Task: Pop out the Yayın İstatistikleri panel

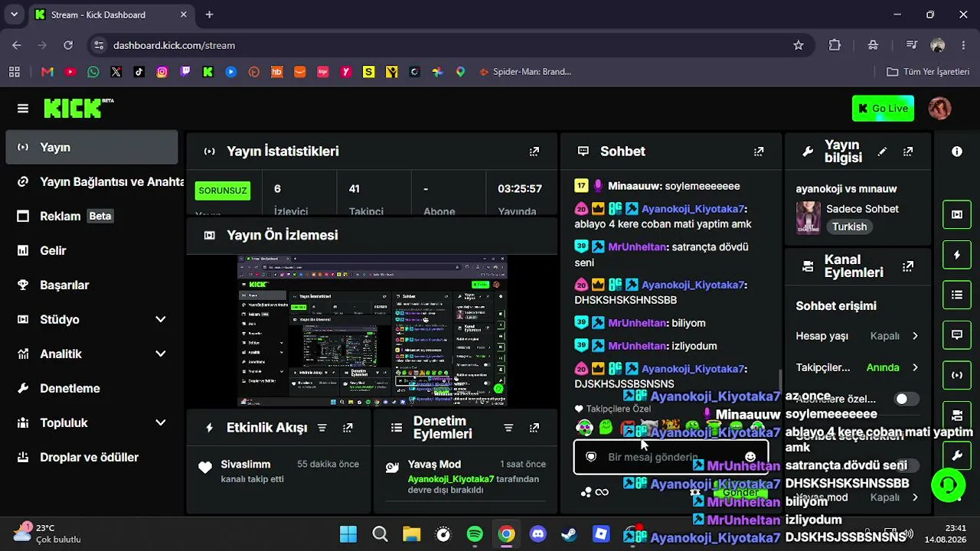Action: pos(534,152)
